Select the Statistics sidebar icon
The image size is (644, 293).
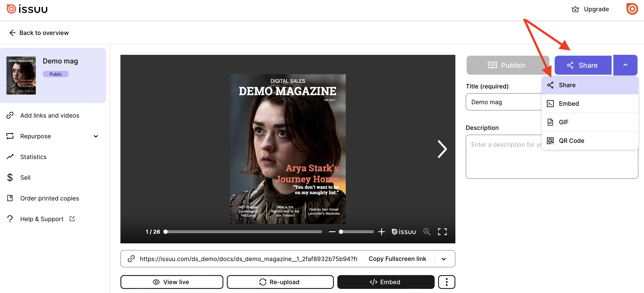point(10,156)
